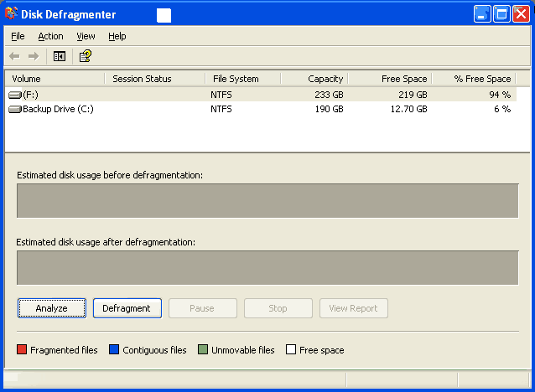Open View Report button
535x392 pixels.
pos(354,308)
